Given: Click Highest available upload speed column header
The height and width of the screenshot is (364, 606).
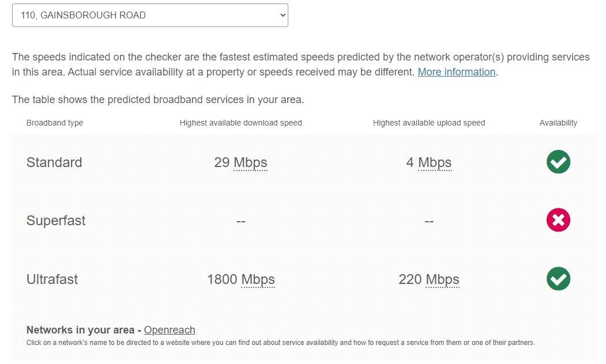Looking at the screenshot, I should [429, 123].
